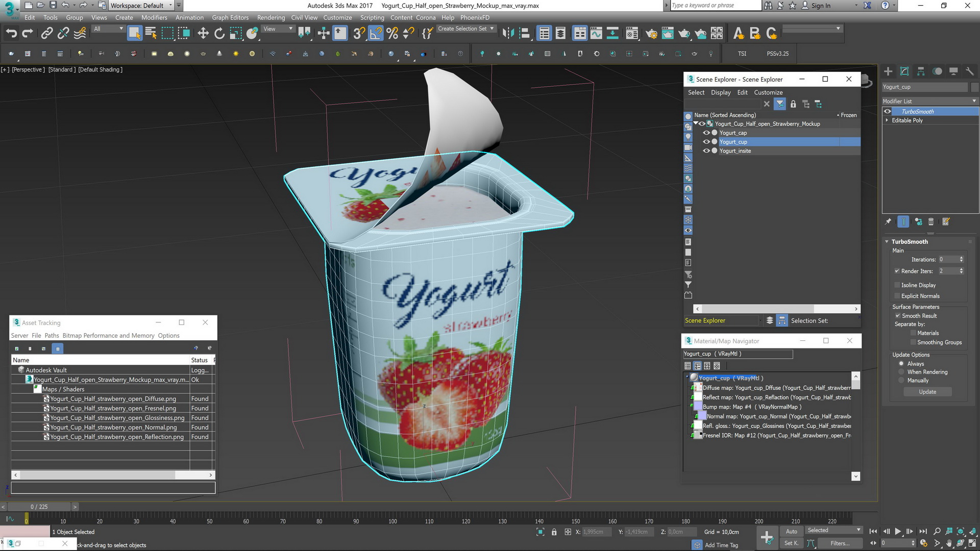Toggle the Angle Snap icon
The width and height of the screenshot is (980, 551).
click(376, 34)
